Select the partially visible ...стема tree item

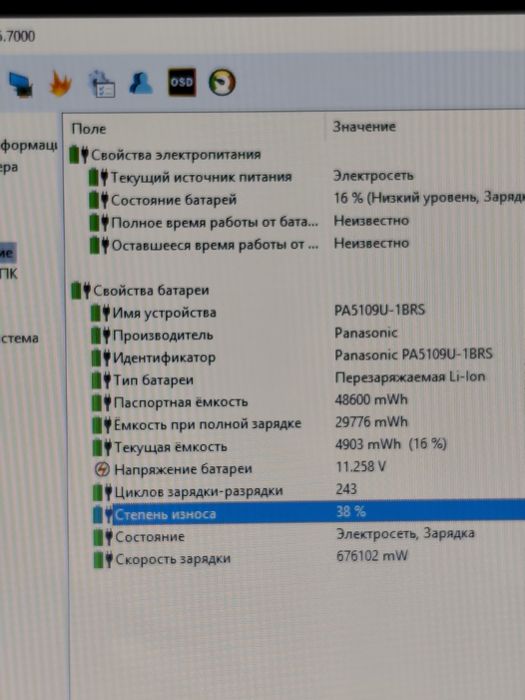pos(19,338)
